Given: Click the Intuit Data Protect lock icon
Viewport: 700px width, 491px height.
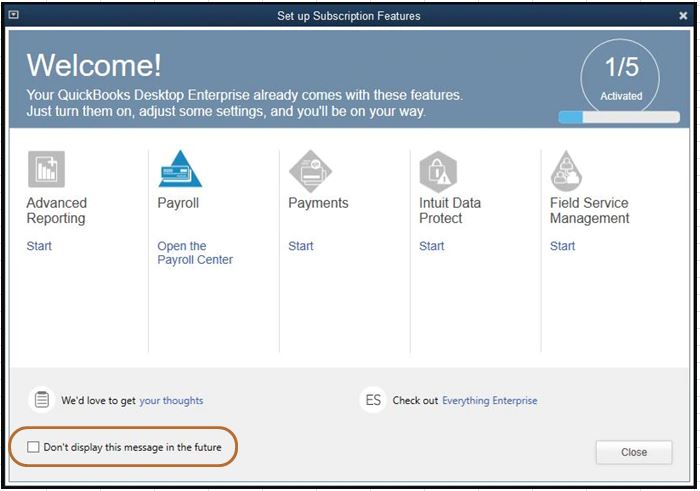Looking at the screenshot, I should point(438,170).
